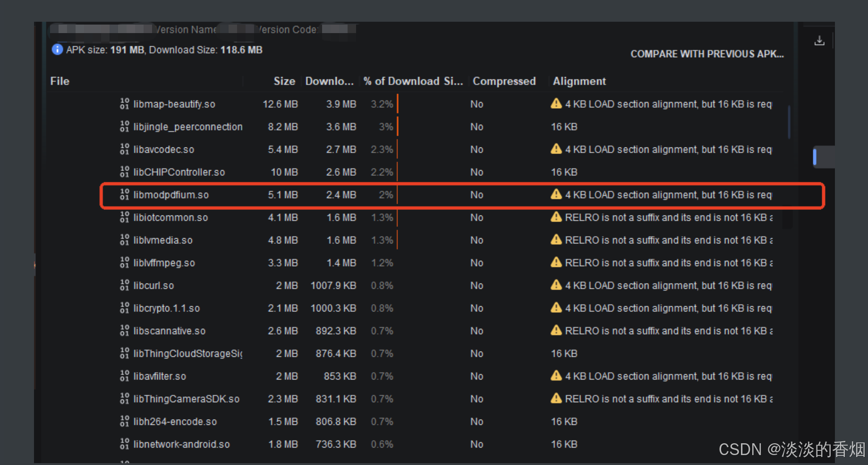Sort by Download Size column header
The width and height of the screenshot is (868, 465).
tap(329, 81)
